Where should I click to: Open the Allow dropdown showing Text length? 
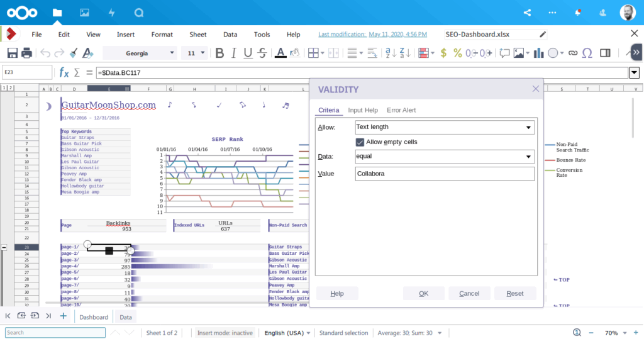click(445, 128)
